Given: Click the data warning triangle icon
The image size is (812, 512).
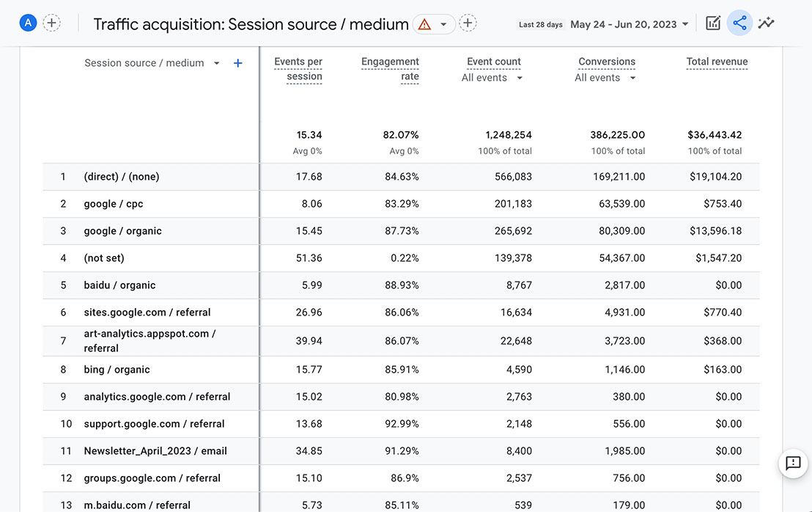Looking at the screenshot, I should [x=424, y=23].
